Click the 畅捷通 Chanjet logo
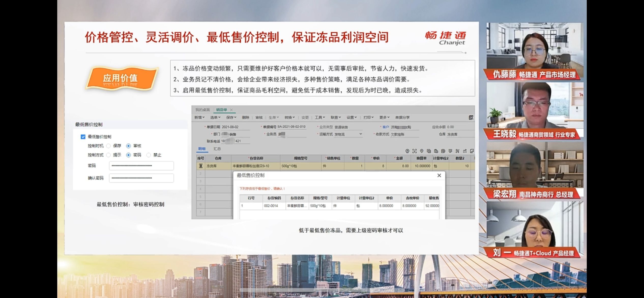644x298 pixels. point(445,38)
